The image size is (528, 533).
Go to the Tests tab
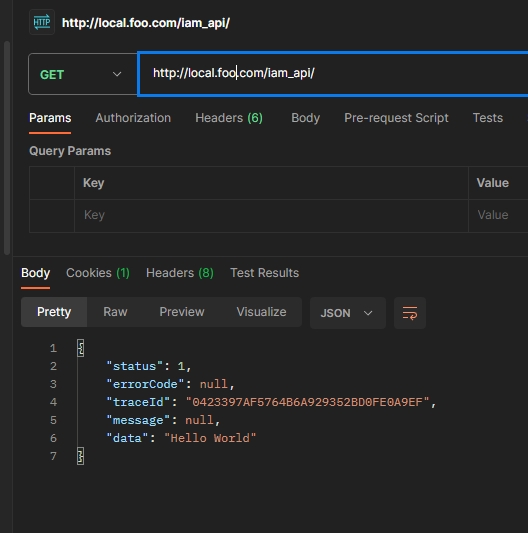(x=488, y=118)
